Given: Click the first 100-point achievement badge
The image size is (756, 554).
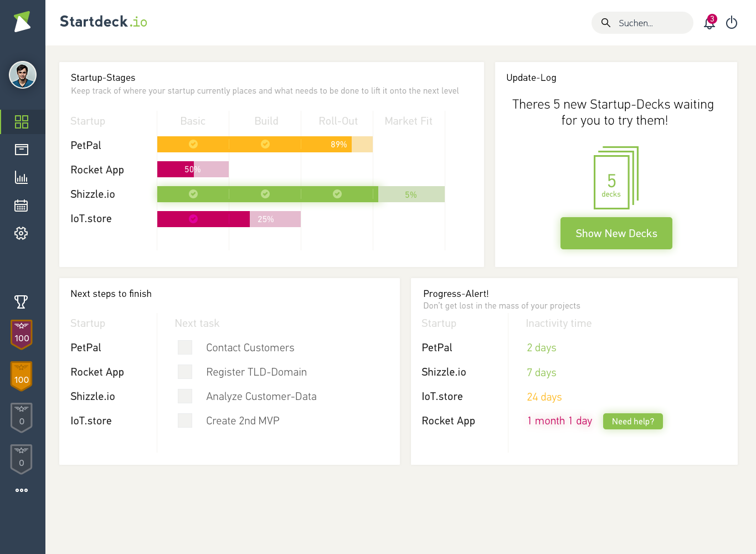Looking at the screenshot, I should [x=21, y=335].
